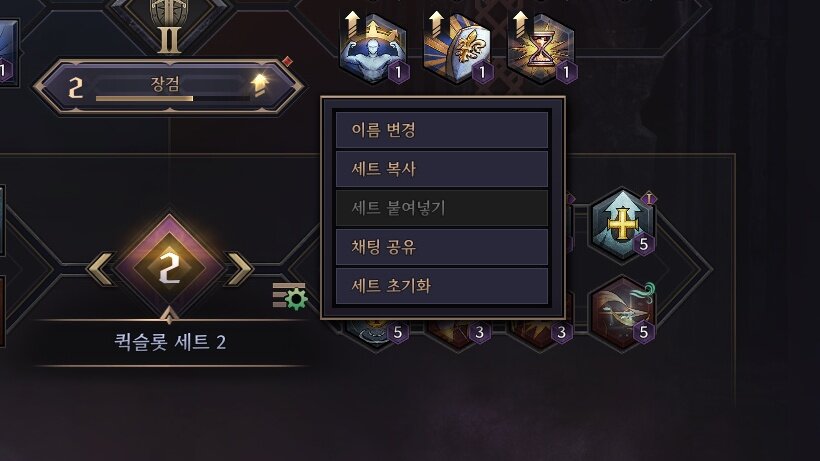Click the 퀵슬롯 세트 2 name label
The width and height of the screenshot is (820, 461).
[170, 342]
